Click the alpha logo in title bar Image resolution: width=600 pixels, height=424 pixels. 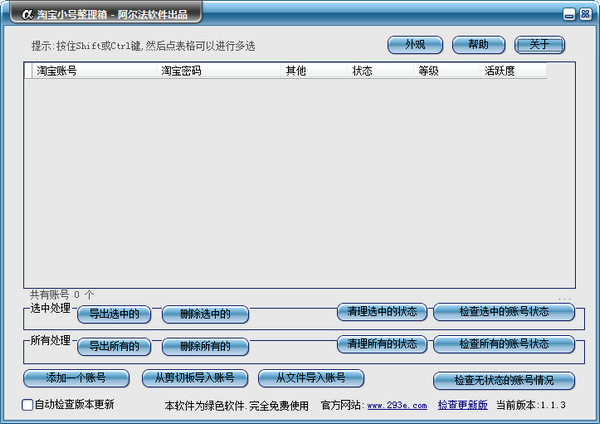click(x=27, y=14)
